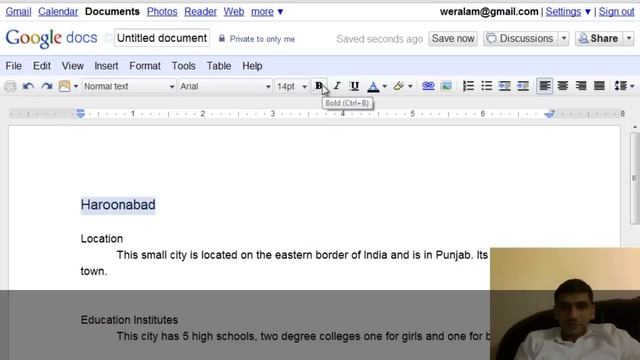The width and height of the screenshot is (640, 360).
Task: Click the highlight color marker icon
Action: (x=398, y=86)
